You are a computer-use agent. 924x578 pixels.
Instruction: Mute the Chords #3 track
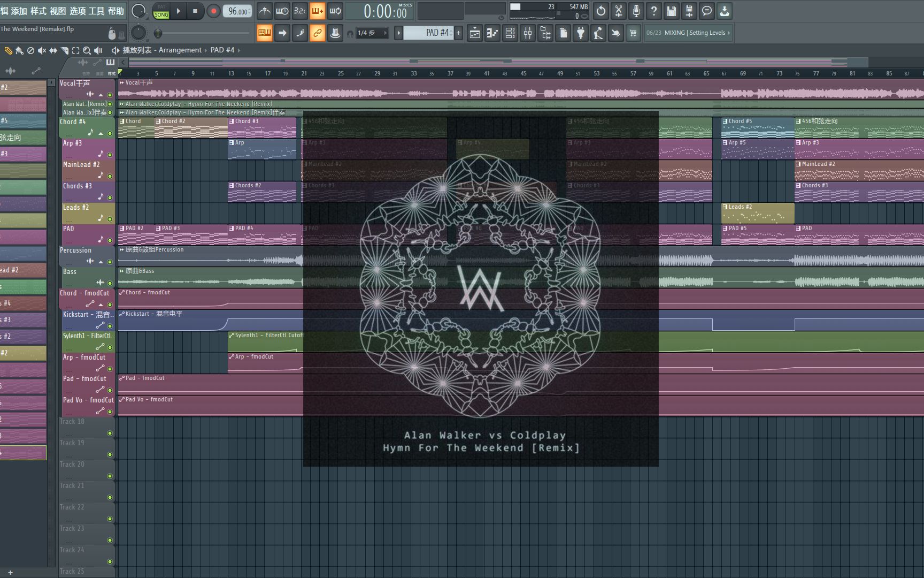(110, 197)
